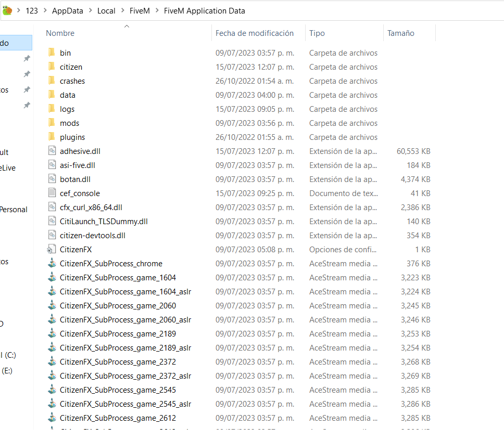Image resolution: width=504 pixels, height=440 pixels.
Task: Click the asi-five.dll file icon
Action: (x=52, y=165)
